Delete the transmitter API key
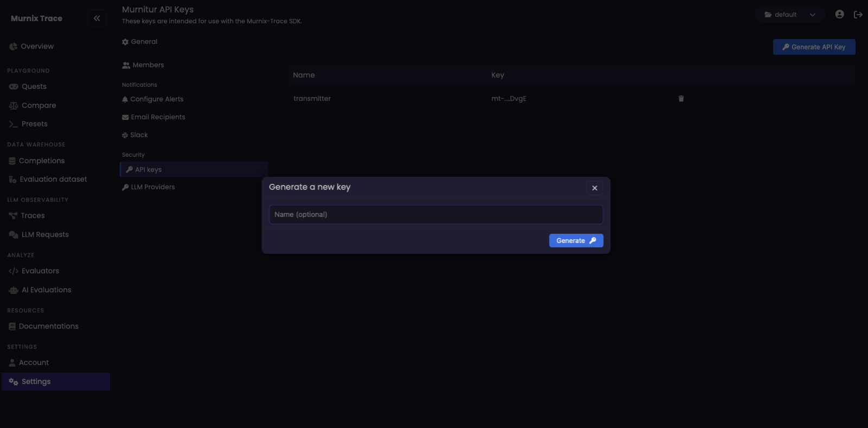868x428 pixels. 681,99
